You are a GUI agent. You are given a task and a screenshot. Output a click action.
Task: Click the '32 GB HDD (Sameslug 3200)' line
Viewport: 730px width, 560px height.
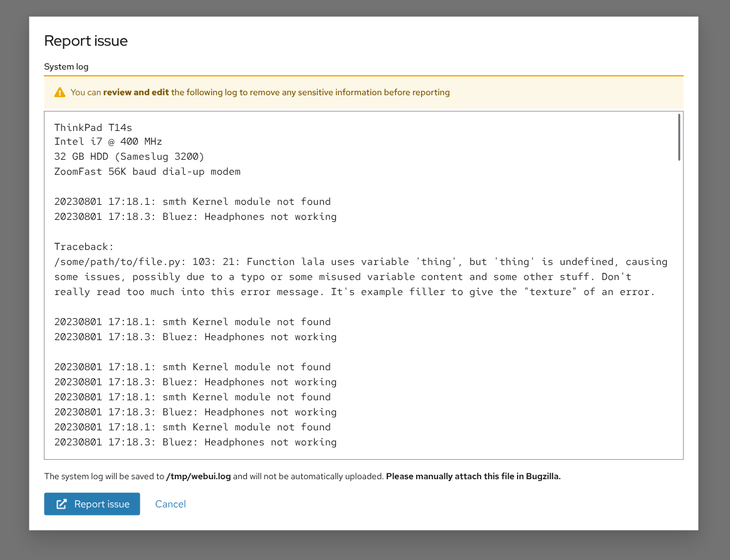point(129,157)
